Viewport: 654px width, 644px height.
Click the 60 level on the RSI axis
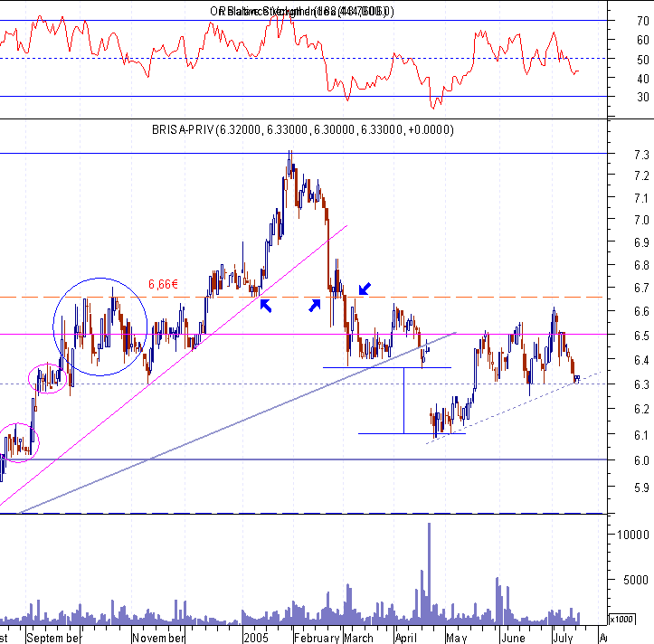pos(643,40)
